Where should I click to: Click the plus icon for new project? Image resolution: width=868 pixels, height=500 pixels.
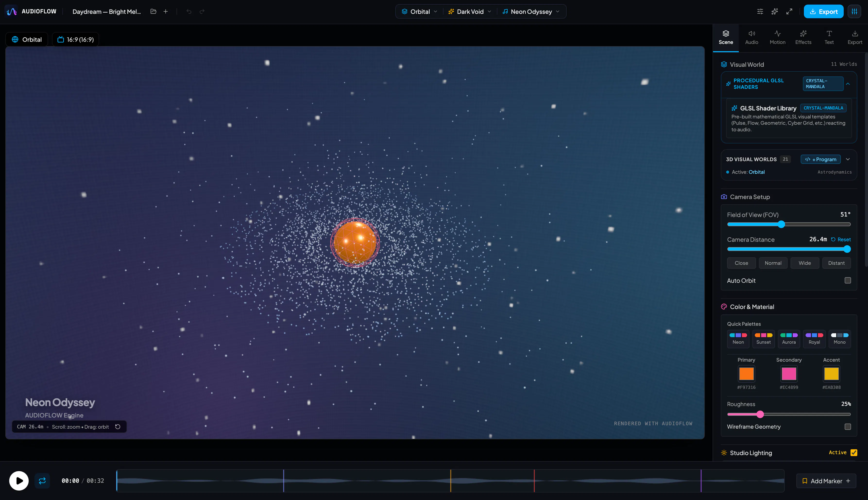[x=166, y=11]
